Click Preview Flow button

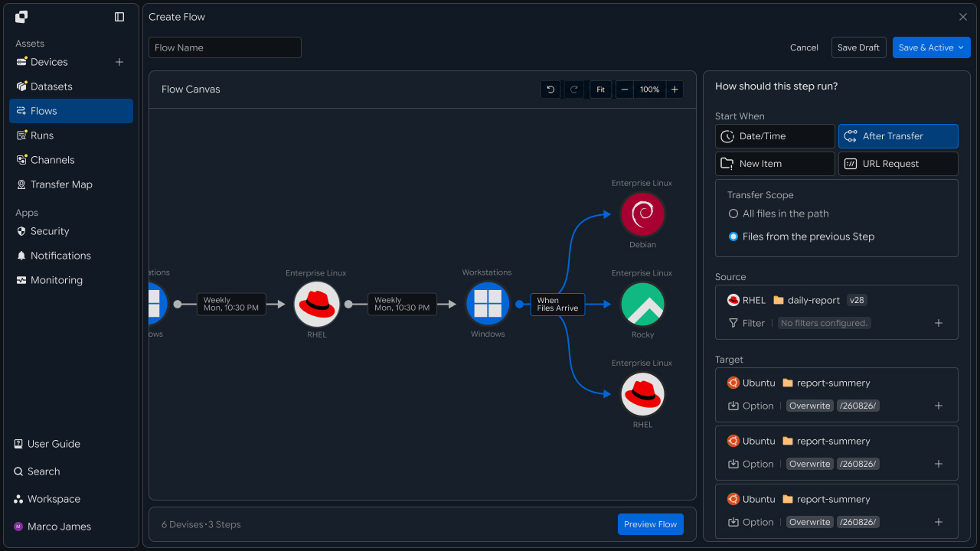pyautogui.click(x=651, y=524)
